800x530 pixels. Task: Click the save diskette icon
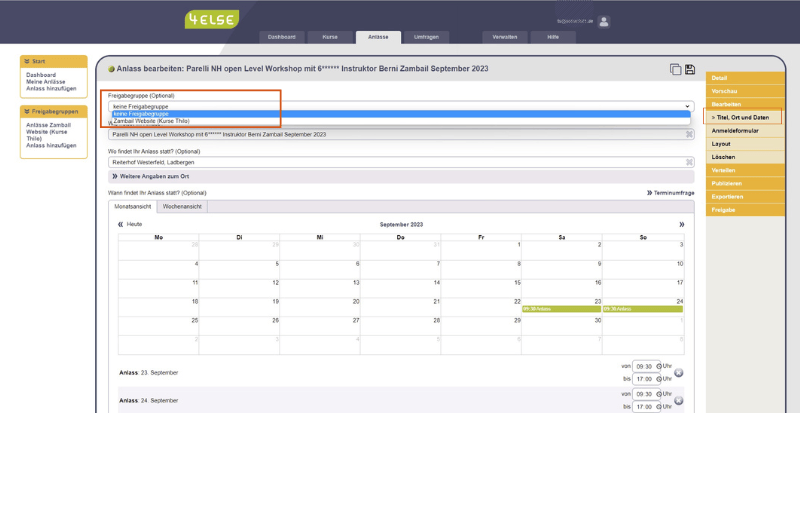(690, 69)
